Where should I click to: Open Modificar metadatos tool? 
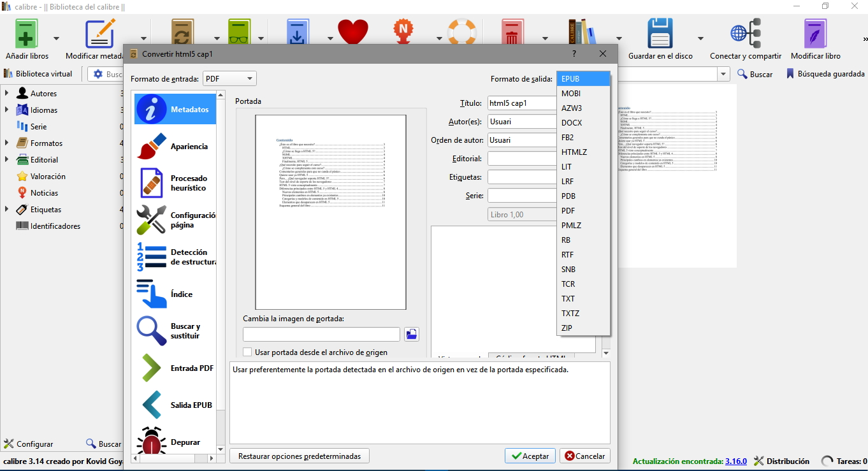tap(100, 33)
